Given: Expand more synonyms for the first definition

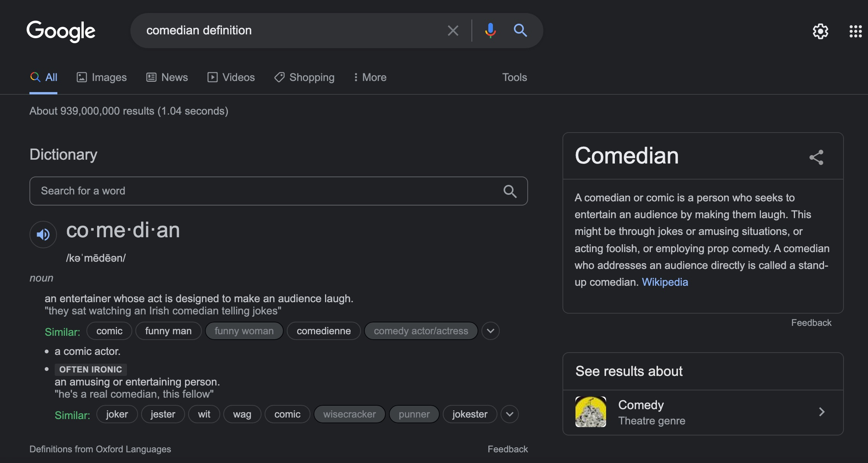Looking at the screenshot, I should click(x=490, y=331).
